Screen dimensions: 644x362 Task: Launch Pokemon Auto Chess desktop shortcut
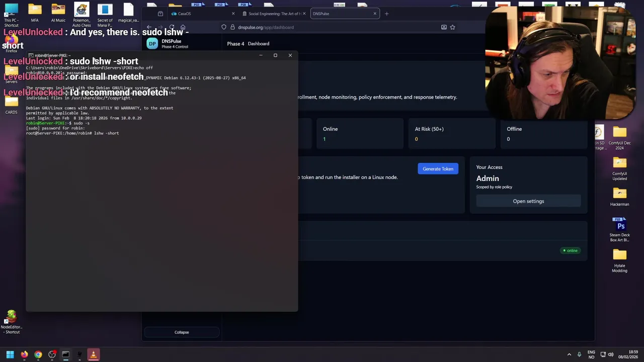coord(82,14)
